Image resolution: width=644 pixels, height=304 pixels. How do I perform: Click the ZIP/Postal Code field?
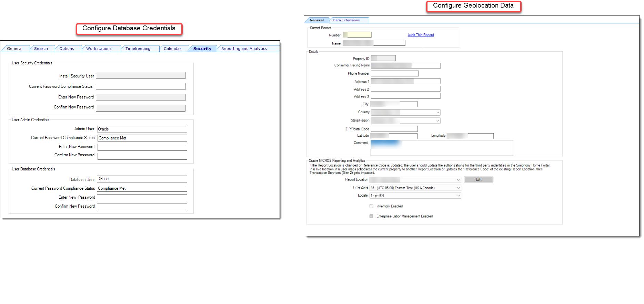click(394, 129)
